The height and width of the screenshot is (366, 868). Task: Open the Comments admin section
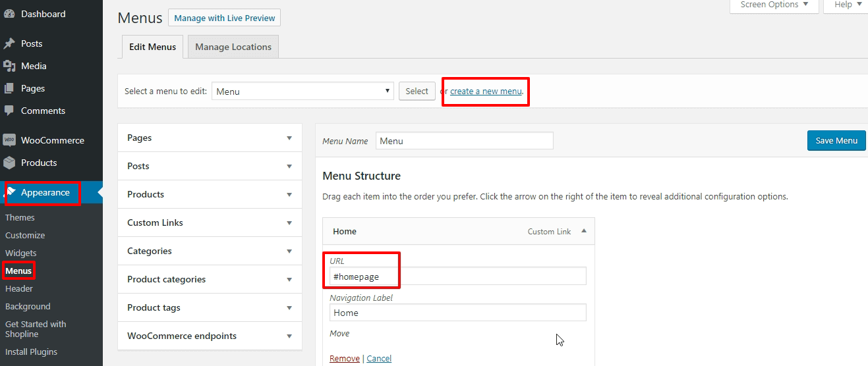[x=43, y=111]
